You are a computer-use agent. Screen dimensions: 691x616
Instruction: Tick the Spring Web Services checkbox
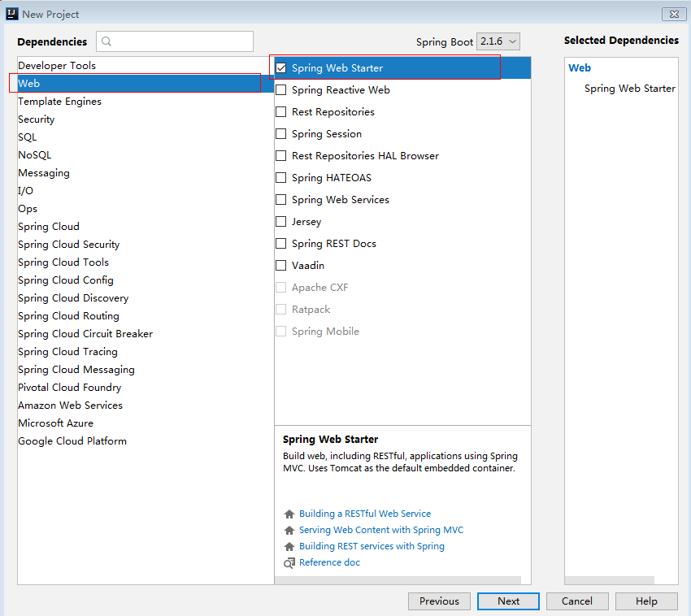(x=280, y=200)
